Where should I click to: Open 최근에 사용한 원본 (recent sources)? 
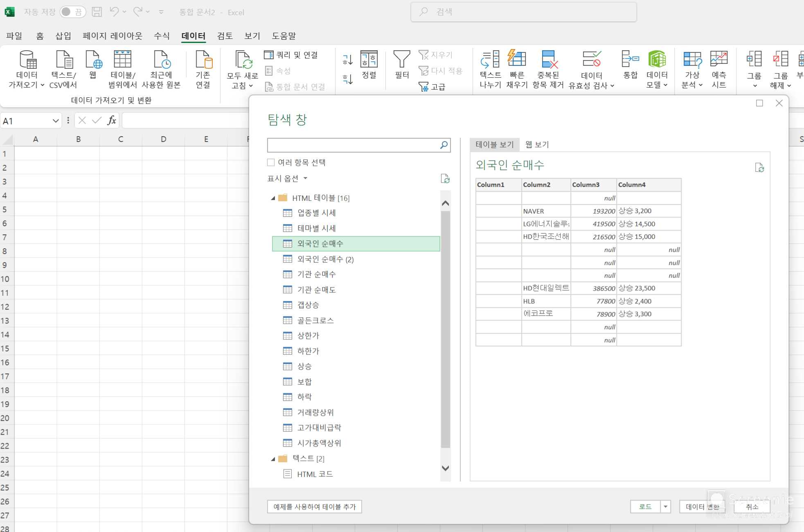click(x=161, y=69)
